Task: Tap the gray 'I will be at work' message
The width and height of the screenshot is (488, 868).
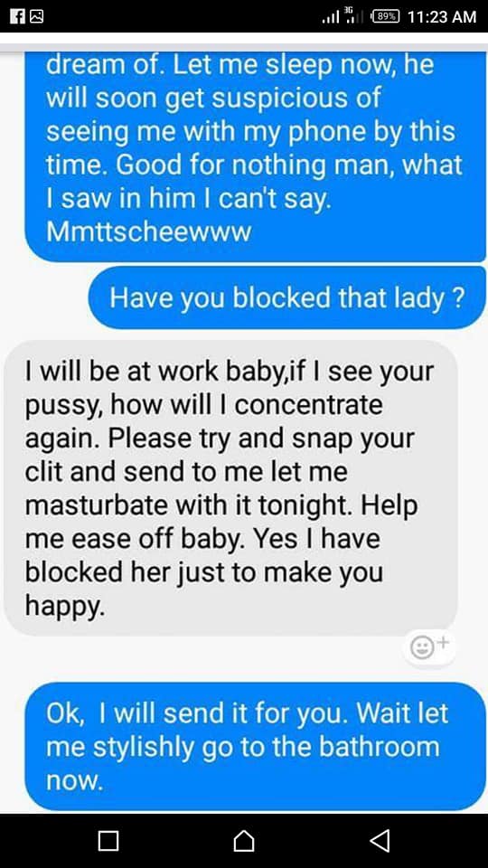Action: [x=230, y=487]
